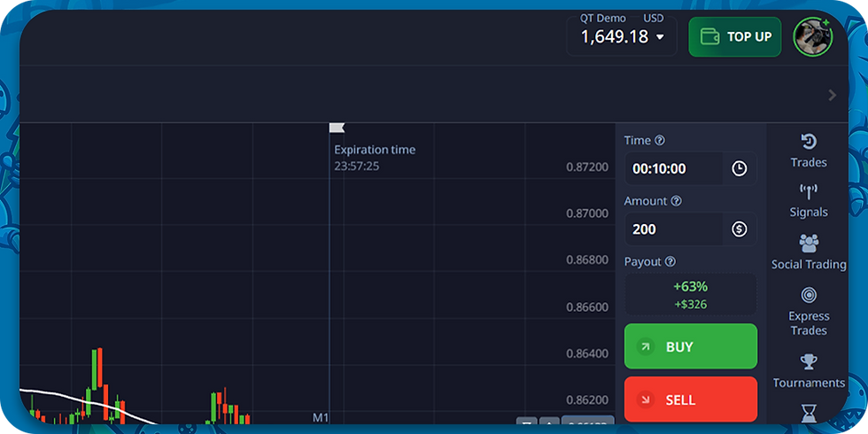The height and width of the screenshot is (434, 868).
Task: Click the dollar icon beside amount field
Action: [739, 229]
